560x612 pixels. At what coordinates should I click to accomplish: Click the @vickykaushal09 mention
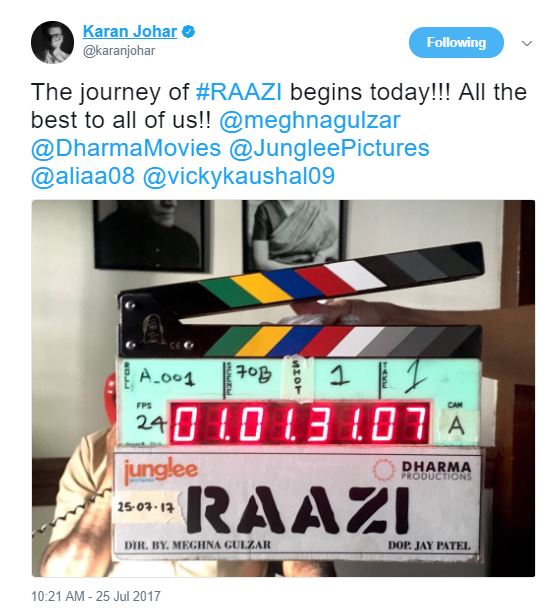tap(239, 176)
